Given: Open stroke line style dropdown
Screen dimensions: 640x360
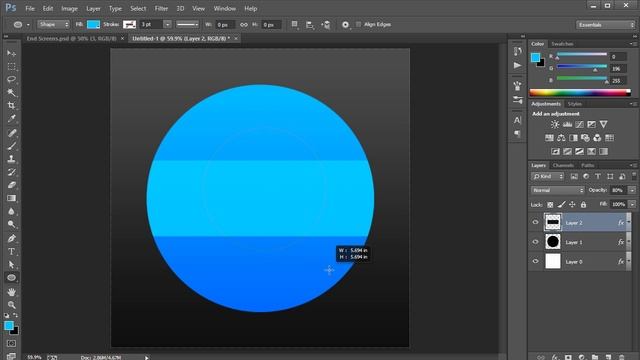Looking at the screenshot, I should (x=187, y=24).
